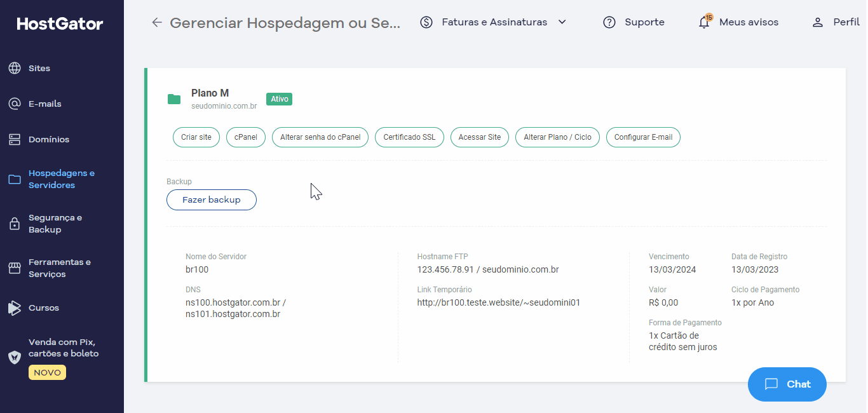This screenshot has height=413, width=868.
Task: Click the HostGator logo
Action: coord(60,24)
